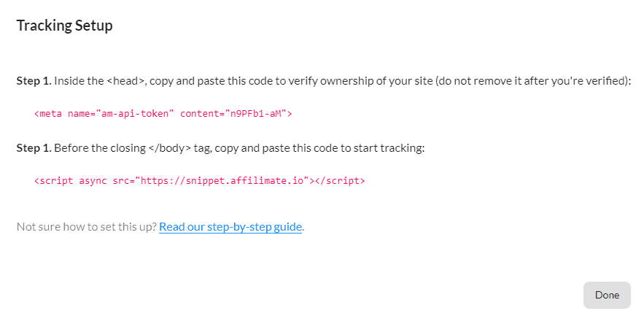Click the 'start tracking' phrase
The width and height of the screenshot is (644, 316).
click(x=397, y=148)
